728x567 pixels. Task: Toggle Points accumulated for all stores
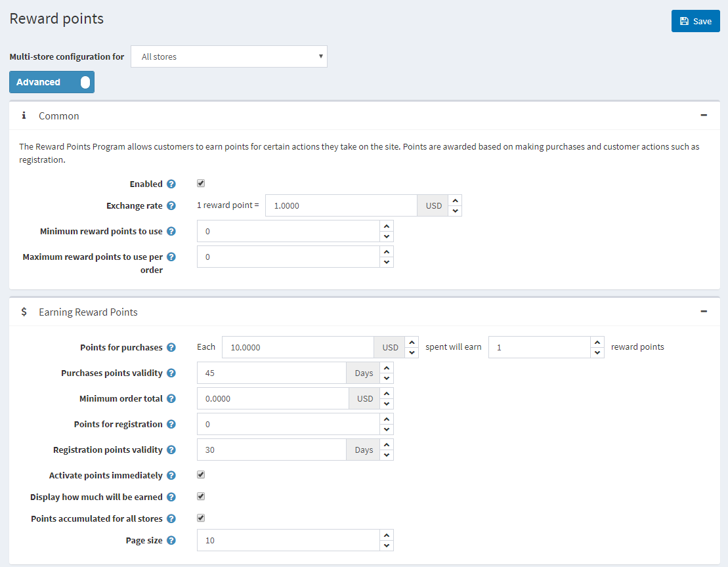(x=202, y=518)
